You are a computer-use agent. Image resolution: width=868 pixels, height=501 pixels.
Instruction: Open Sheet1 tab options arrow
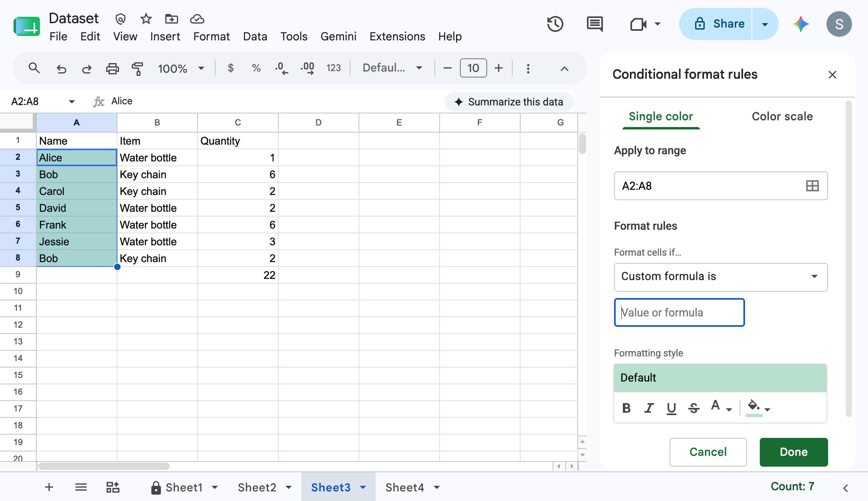pyautogui.click(x=215, y=487)
